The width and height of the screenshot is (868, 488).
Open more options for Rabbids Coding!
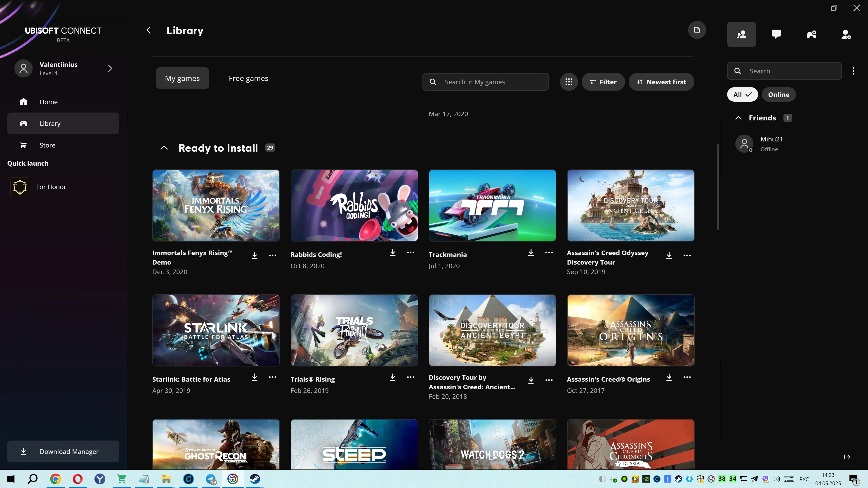click(x=411, y=253)
